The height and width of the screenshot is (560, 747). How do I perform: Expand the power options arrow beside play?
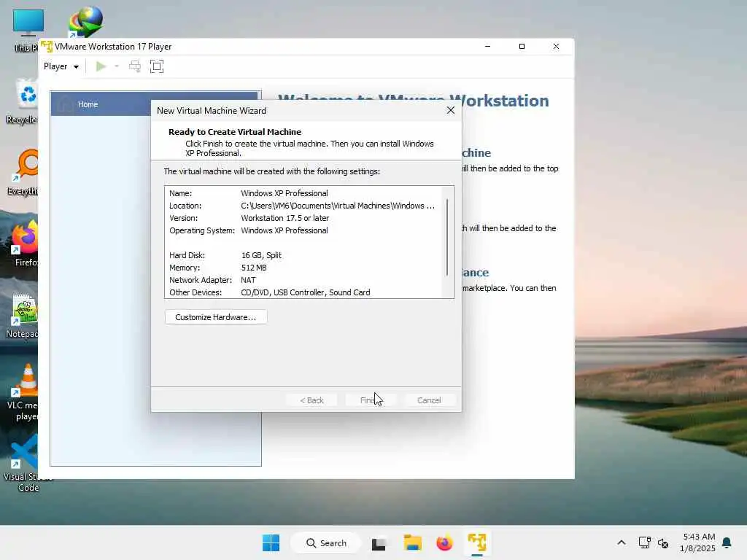(116, 66)
